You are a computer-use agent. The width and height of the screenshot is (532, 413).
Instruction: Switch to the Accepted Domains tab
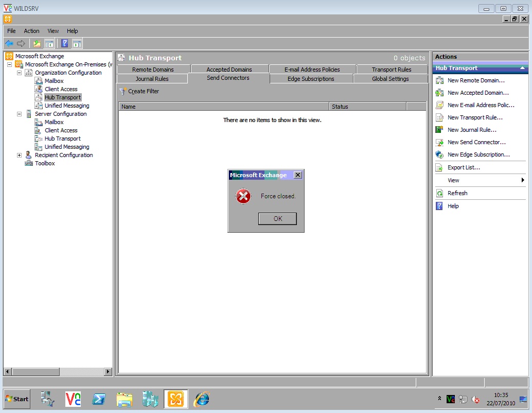[x=229, y=70]
